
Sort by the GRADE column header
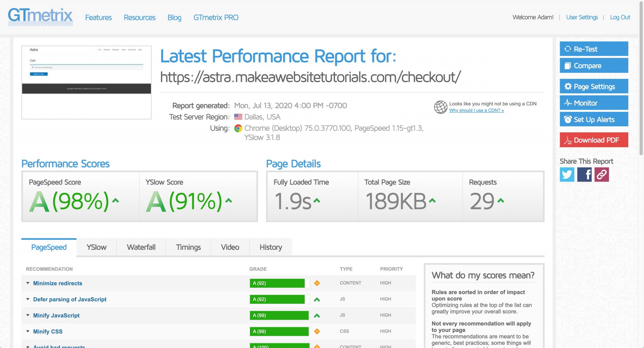click(x=258, y=269)
